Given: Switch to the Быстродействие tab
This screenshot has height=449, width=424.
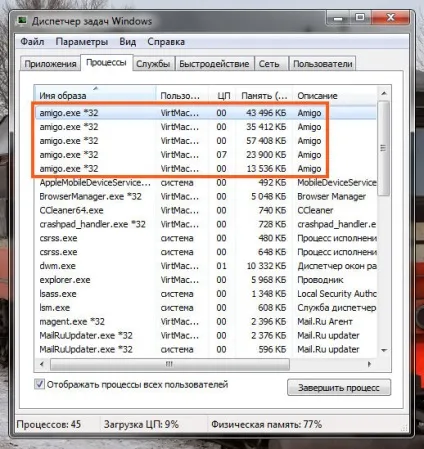Looking at the screenshot, I should (x=214, y=64).
